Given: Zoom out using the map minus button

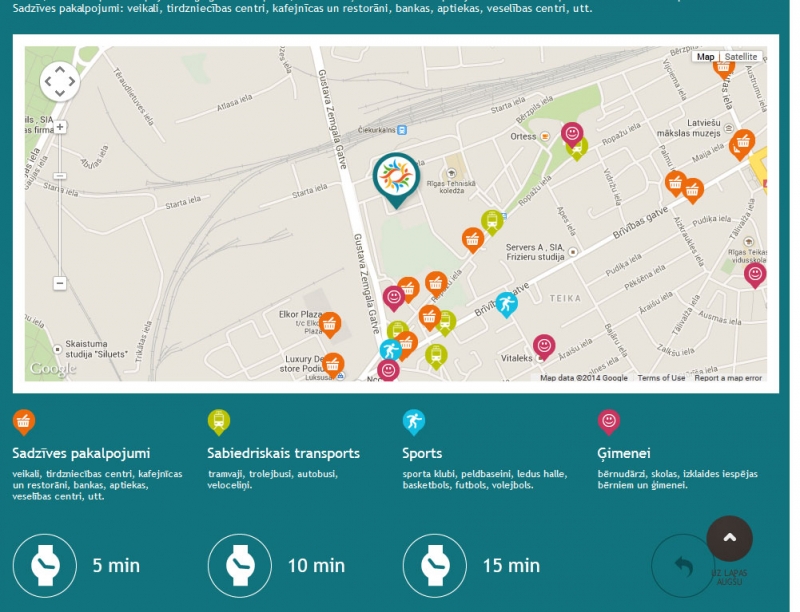Looking at the screenshot, I should (x=60, y=283).
